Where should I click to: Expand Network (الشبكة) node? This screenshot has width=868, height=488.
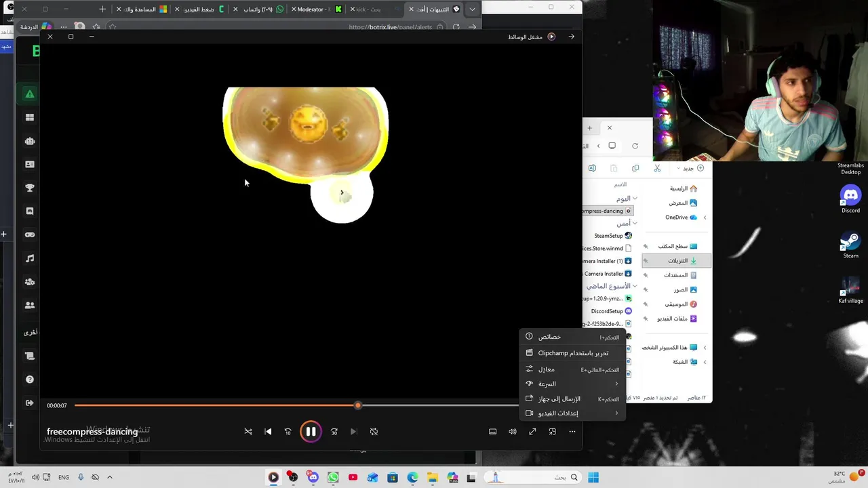(x=705, y=362)
